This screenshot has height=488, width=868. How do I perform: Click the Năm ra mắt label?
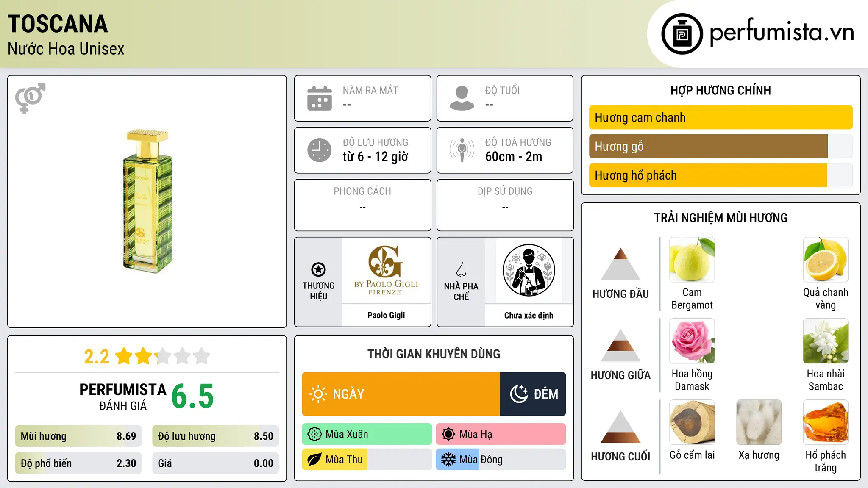tap(370, 91)
